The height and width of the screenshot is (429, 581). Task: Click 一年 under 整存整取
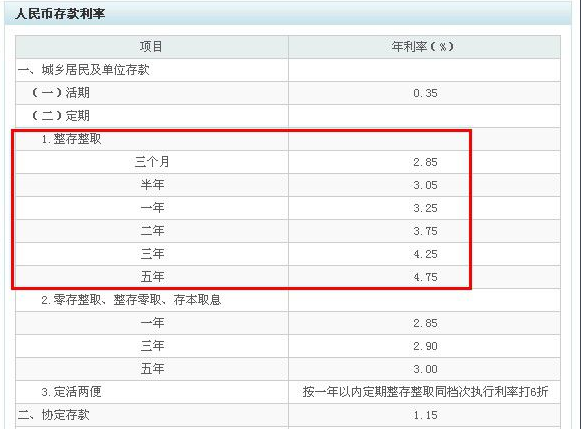point(152,208)
